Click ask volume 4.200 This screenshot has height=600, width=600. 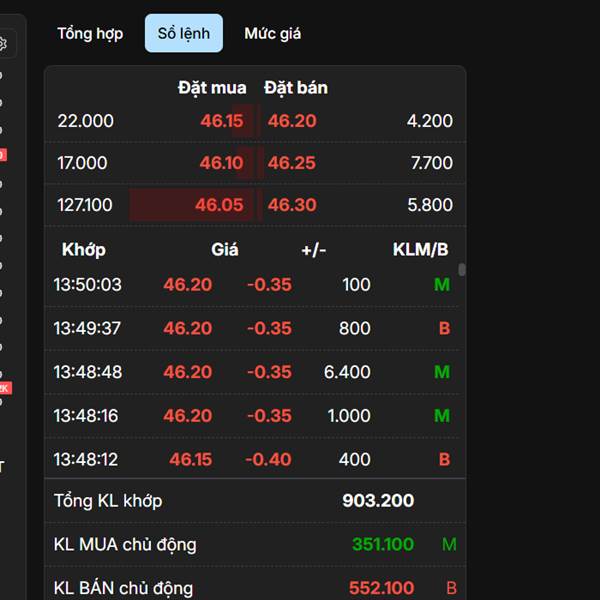(430, 121)
